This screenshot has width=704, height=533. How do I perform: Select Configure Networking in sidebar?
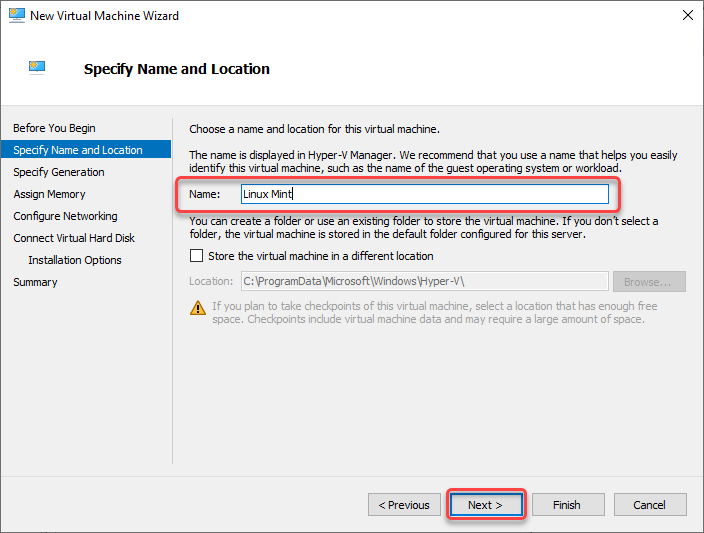pyautogui.click(x=66, y=216)
